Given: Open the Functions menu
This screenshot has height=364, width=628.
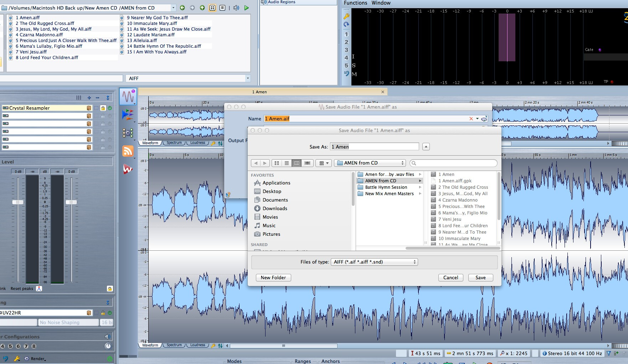Looking at the screenshot, I should click(355, 3).
